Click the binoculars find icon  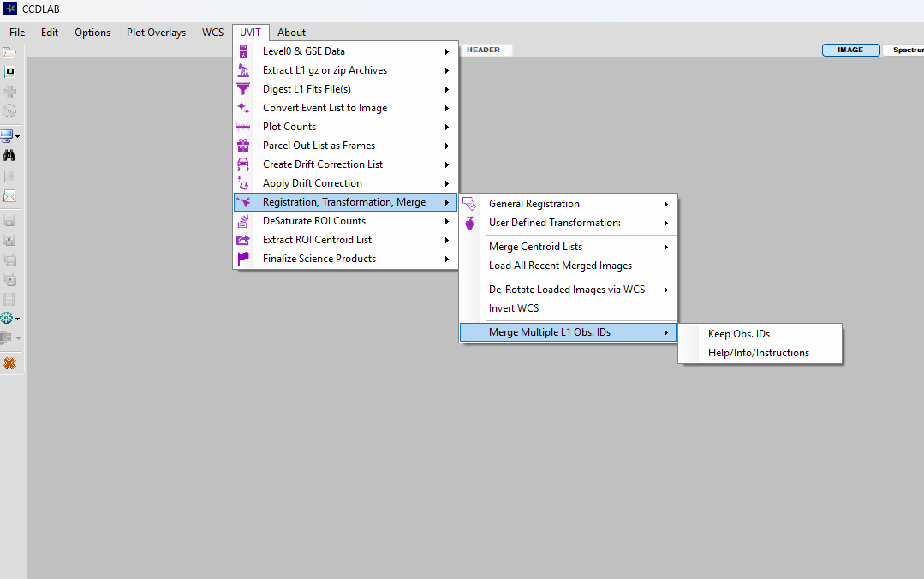click(9, 156)
